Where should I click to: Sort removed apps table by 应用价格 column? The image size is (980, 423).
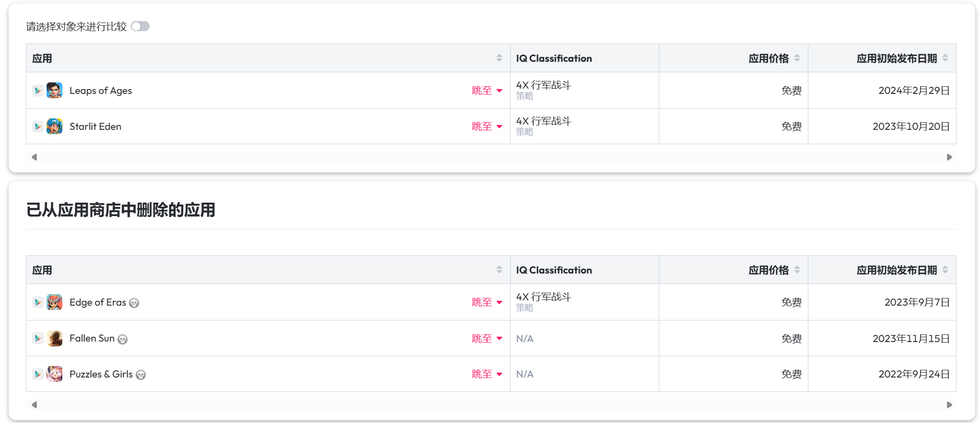coord(797,270)
